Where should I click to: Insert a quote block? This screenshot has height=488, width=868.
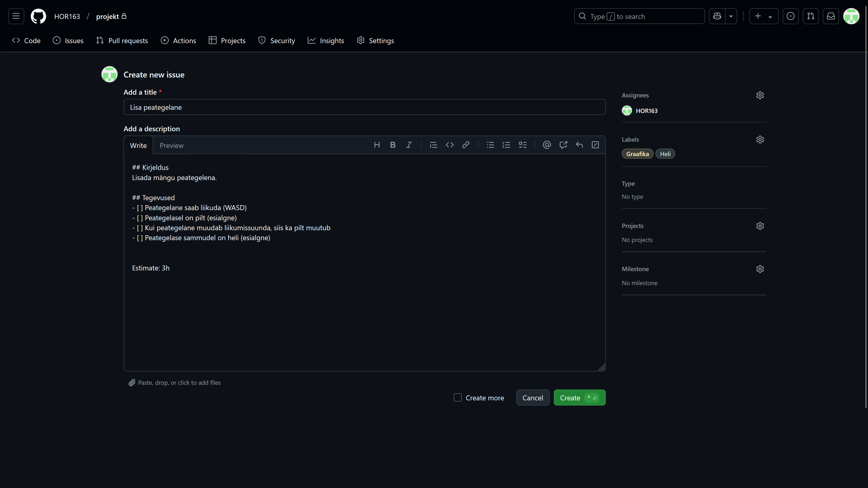point(433,145)
